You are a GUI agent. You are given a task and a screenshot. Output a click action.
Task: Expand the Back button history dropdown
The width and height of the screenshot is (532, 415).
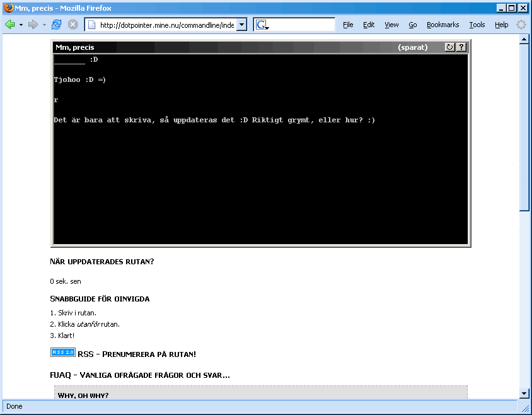pos(21,25)
